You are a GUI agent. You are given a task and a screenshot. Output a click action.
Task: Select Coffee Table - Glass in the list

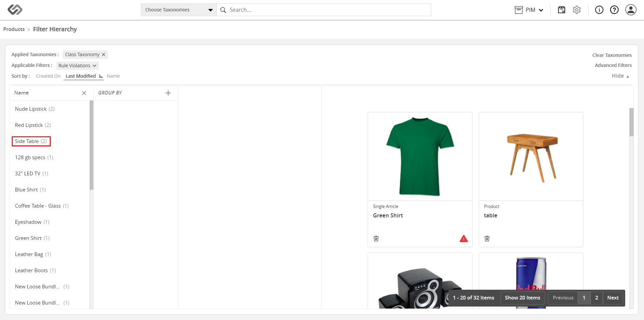[42, 206]
